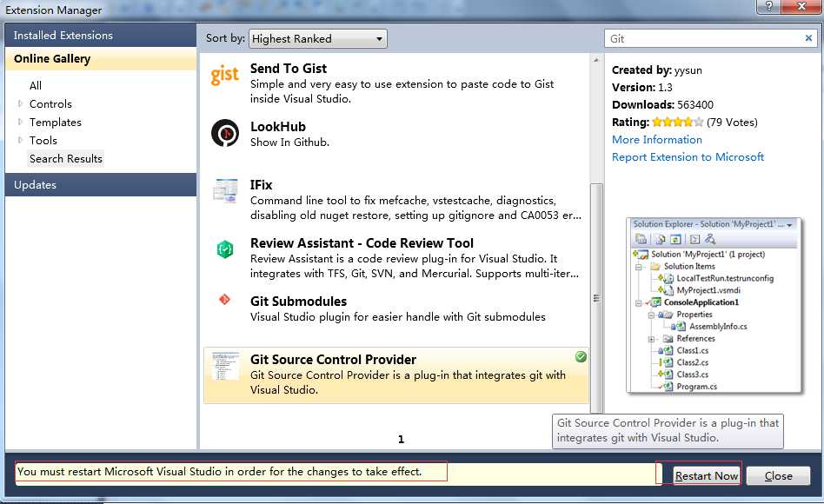
Task: Select Templates in the gallery tree
Action: click(x=55, y=123)
